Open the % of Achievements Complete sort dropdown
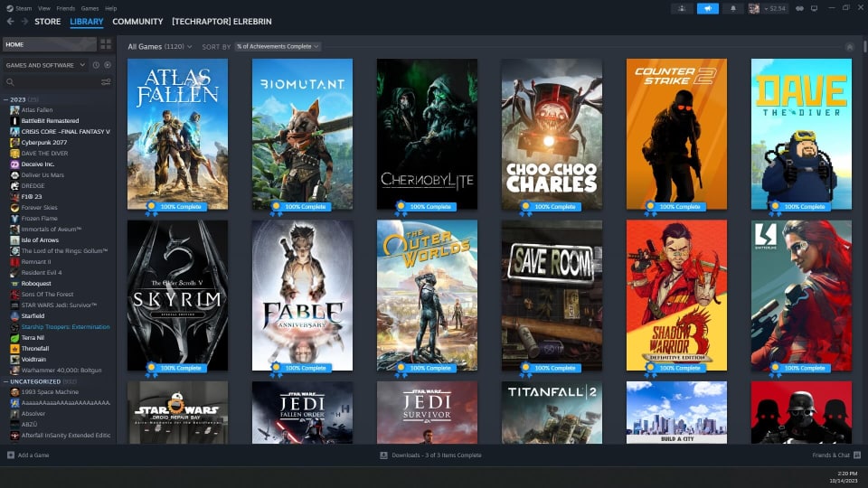868x488 pixels. 278,46
